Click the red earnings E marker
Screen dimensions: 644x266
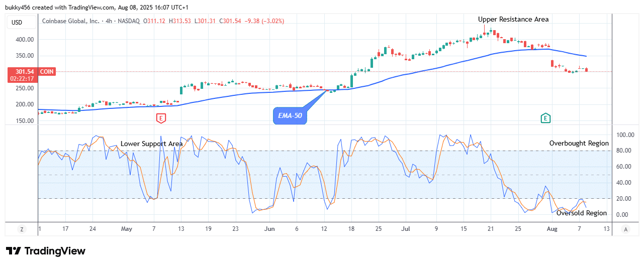pos(161,118)
